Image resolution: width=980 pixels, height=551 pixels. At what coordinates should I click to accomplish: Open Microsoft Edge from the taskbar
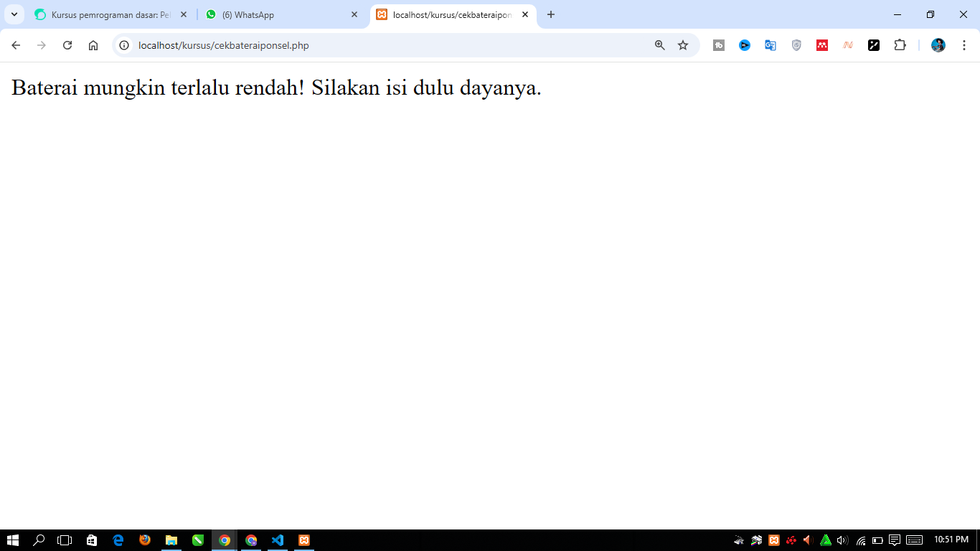coord(118,540)
